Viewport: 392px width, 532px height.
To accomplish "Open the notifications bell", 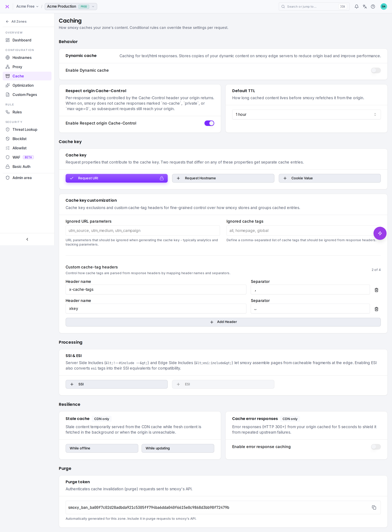I will [x=356, y=6].
